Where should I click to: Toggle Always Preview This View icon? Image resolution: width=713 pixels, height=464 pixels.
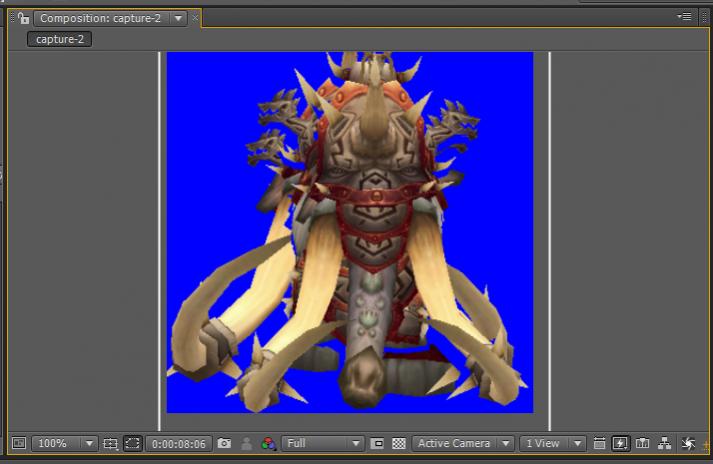coord(19,443)
